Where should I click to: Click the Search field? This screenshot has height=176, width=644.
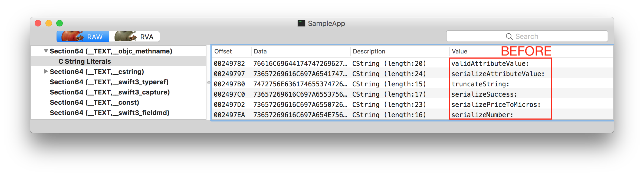point(527,36)
